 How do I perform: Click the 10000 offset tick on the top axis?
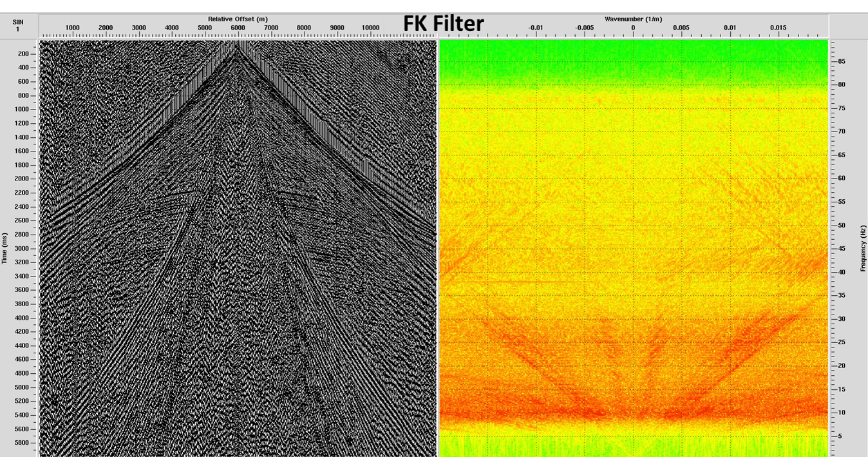tap(370, 28)
